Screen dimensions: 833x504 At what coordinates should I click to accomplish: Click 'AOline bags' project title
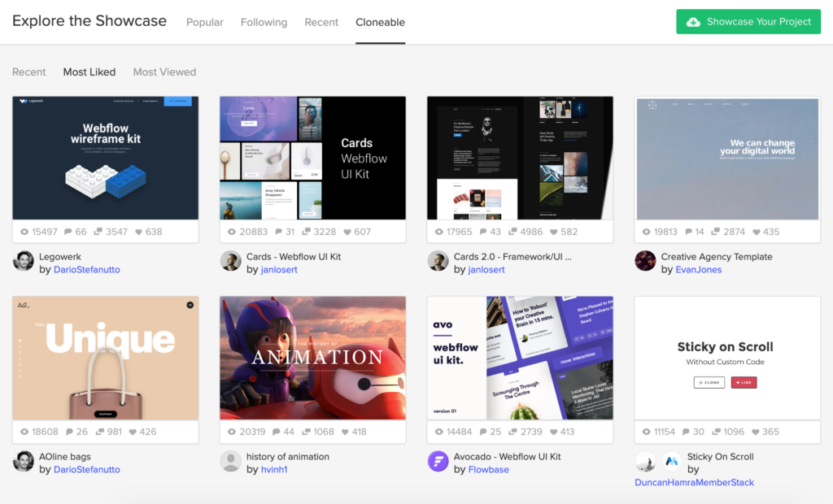[65, 458]
